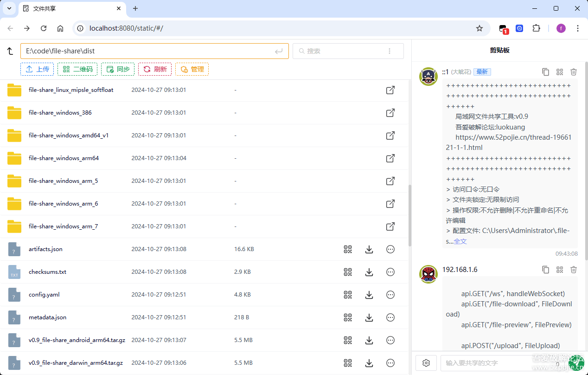
Task: Open the browser tab search dropdown
Action: pyautogui.click(x=9, y=8)
